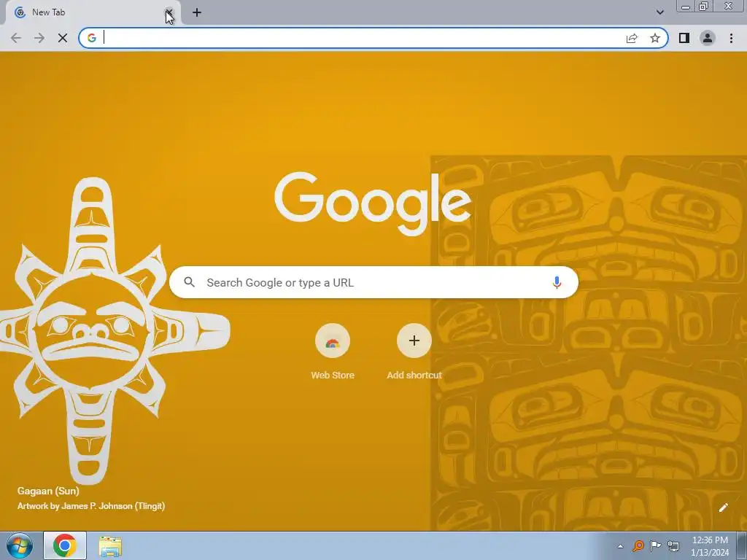Open Action Center flag icon

click(656, 546)
